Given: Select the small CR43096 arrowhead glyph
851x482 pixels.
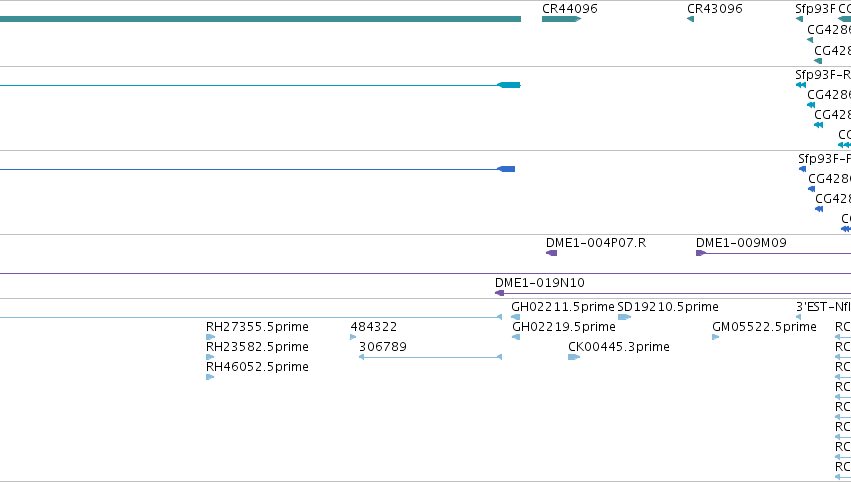Looking at the screenshot, I should (x=690, y=19).
